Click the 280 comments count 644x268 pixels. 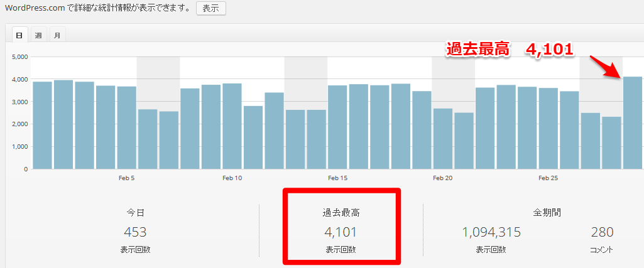[x=602, y=232]
